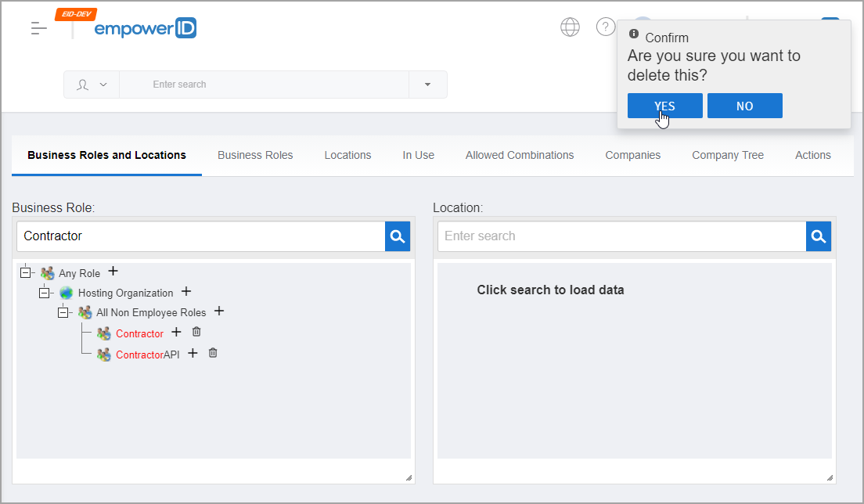
Task: Click the Location search magnifier button
Action: pos(819,236)
